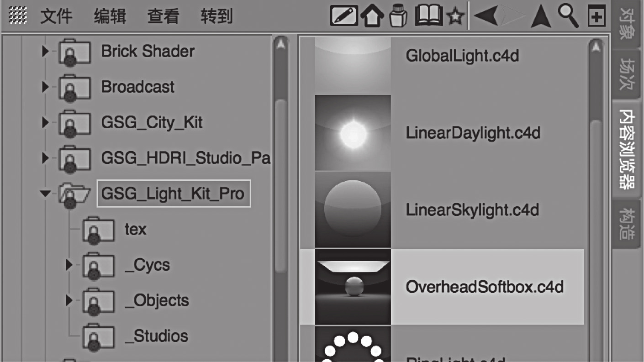This screenshot has width=644, height=362.
Task: Click the LinearSkylight.c4d thumbnail
Action: tap(353, 210)
